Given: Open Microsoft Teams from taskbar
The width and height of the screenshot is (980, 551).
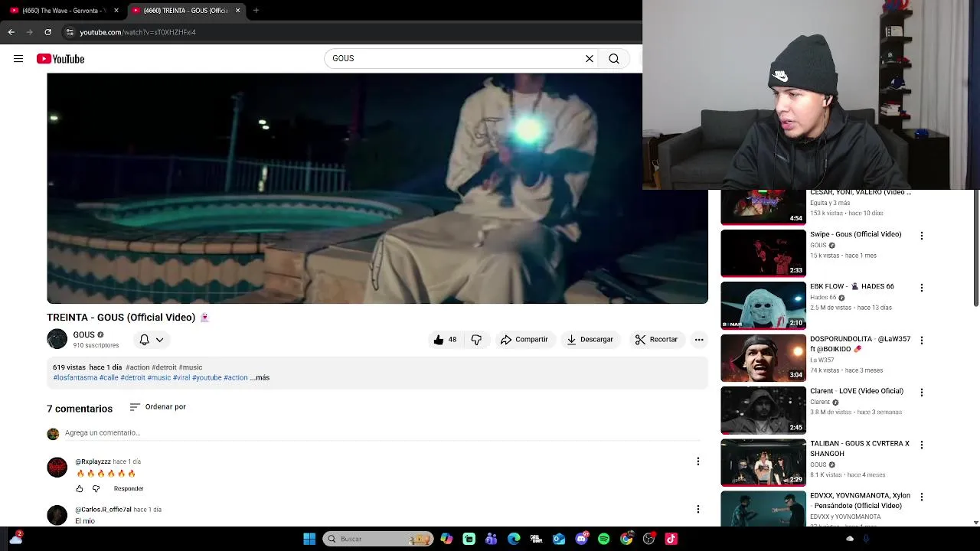Looking at the screenshot, I should point(492,539).
